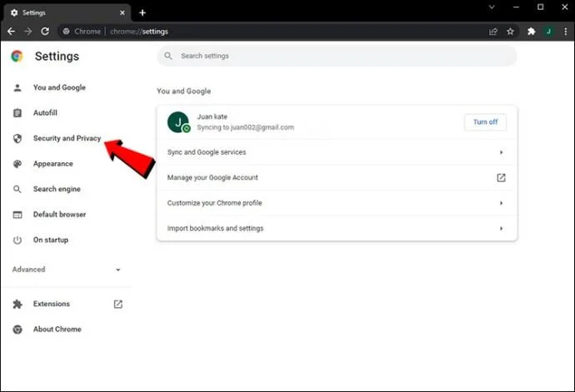Click the external link icon beside Extensions

(118, 304)
